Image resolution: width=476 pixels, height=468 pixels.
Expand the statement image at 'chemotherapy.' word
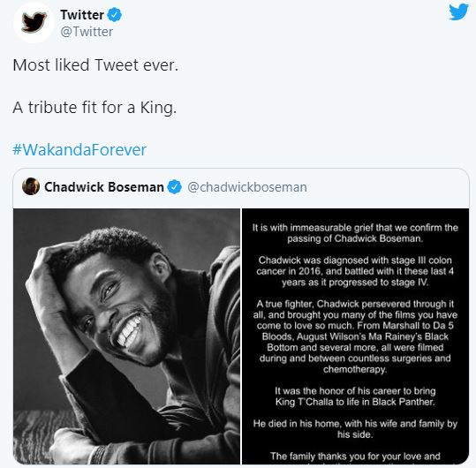[x=355, y=369]
